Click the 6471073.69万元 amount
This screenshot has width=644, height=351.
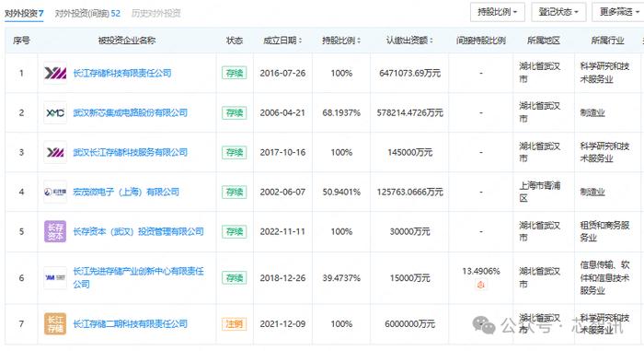pyautogui.click(x=410, y=74)
